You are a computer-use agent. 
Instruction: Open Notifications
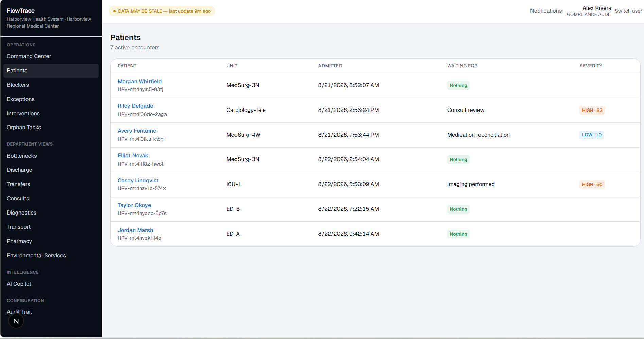point(546,11)
